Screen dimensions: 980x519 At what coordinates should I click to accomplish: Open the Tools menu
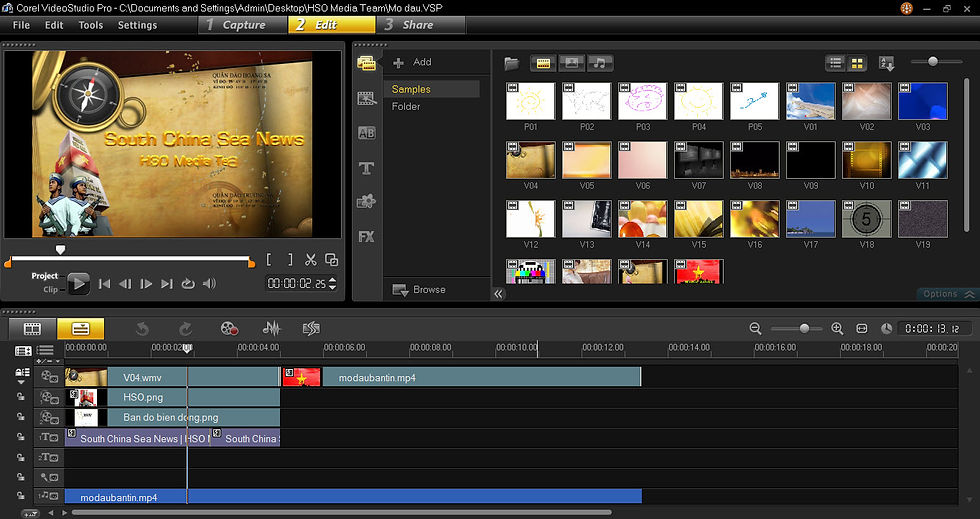(x=91, y=25)
